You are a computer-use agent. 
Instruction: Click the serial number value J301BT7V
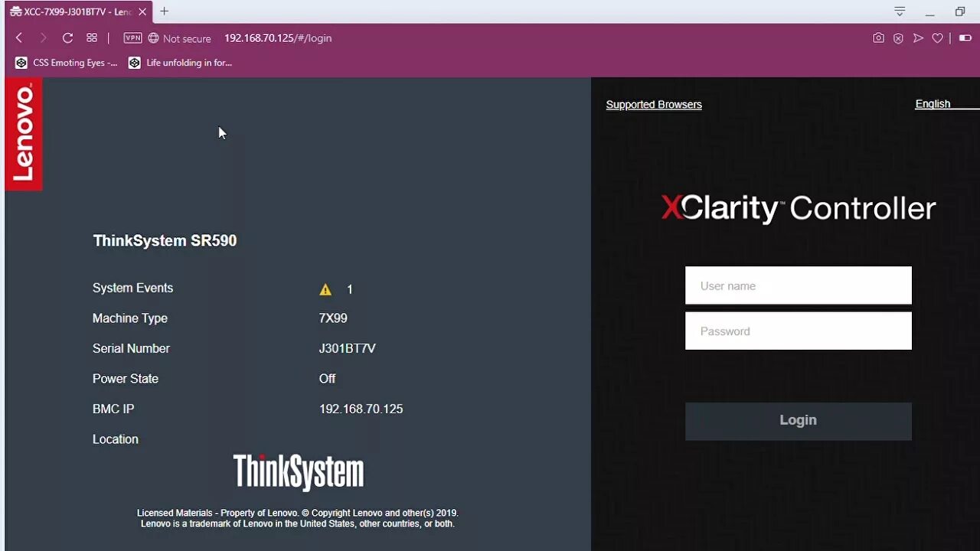pyautogui.click(x=347, y=348)
